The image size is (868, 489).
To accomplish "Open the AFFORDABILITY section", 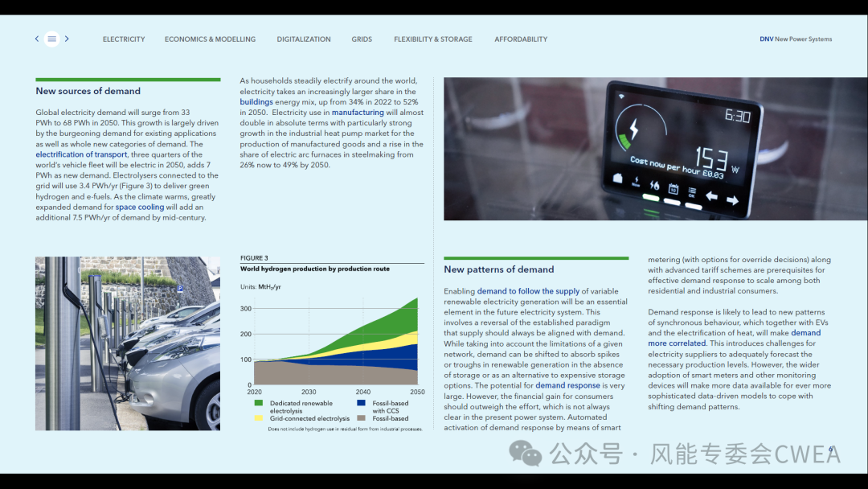I will tap(521, 39).
